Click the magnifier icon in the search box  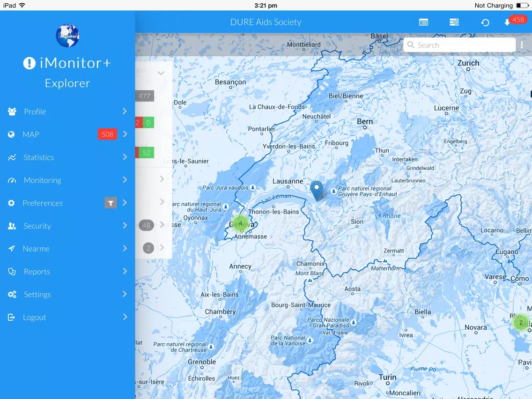[x=411, y=45]
